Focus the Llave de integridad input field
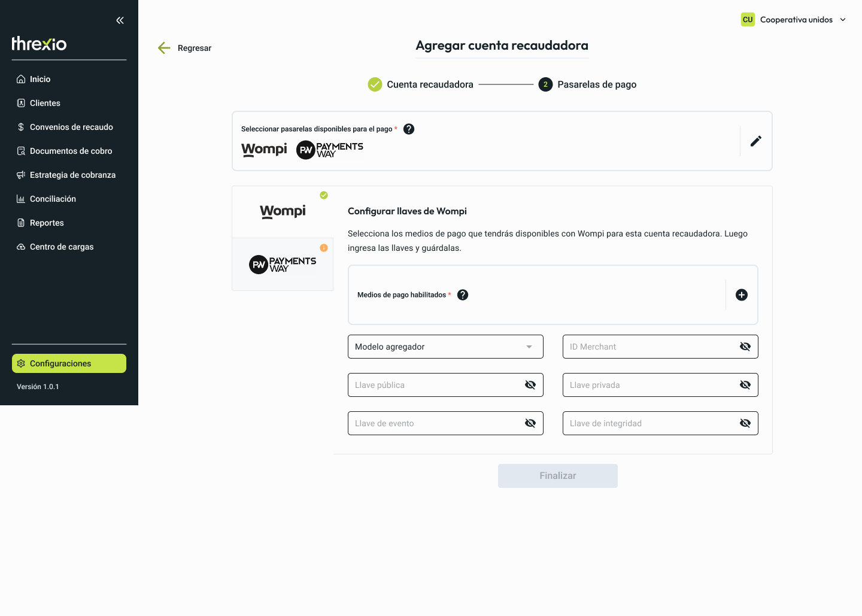 tap(660, 423)
